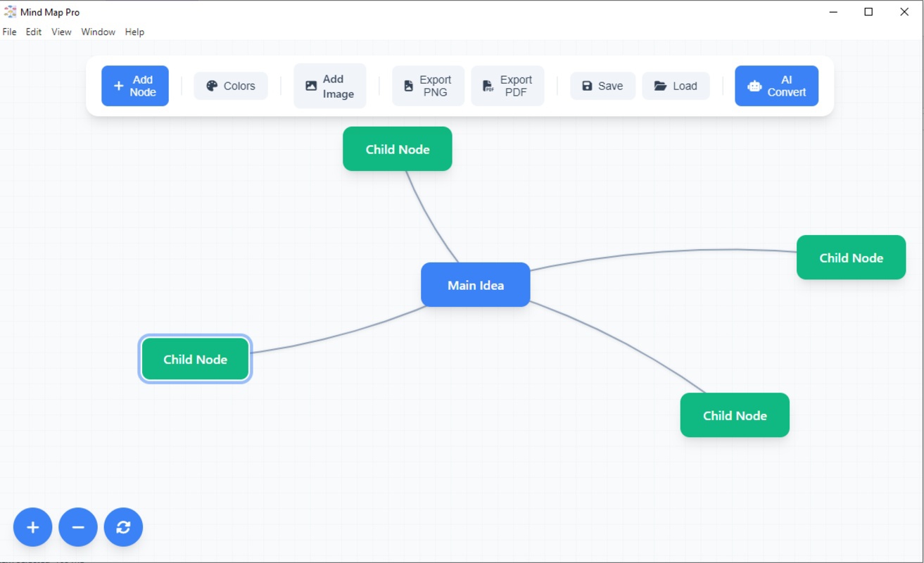Click the Save button in the toolbar
The width and height of the screenshot is (924, 563).
pos(602,85)
